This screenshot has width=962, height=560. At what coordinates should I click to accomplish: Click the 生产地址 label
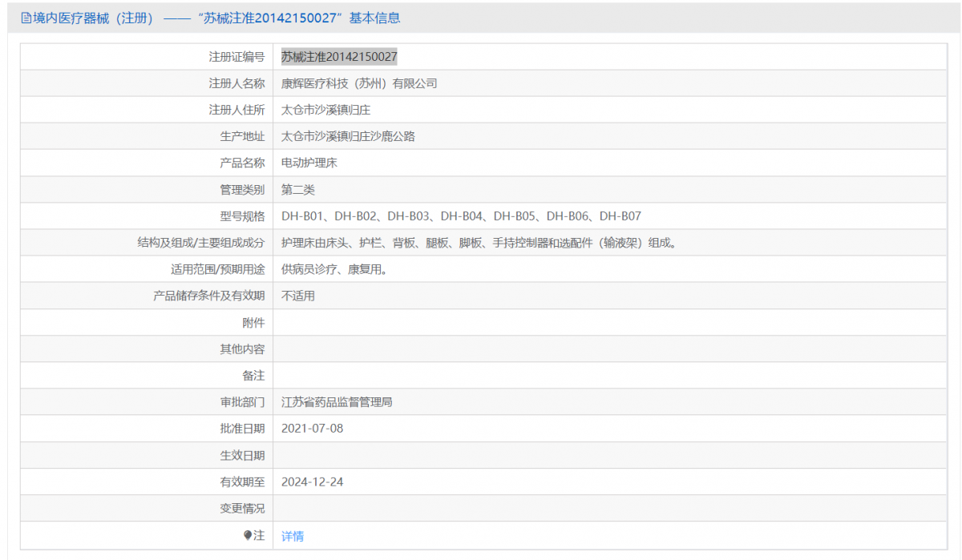coord(242,136)
